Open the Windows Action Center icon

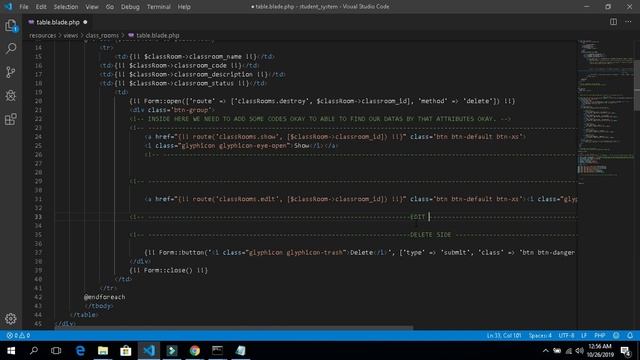pos(626,351)
